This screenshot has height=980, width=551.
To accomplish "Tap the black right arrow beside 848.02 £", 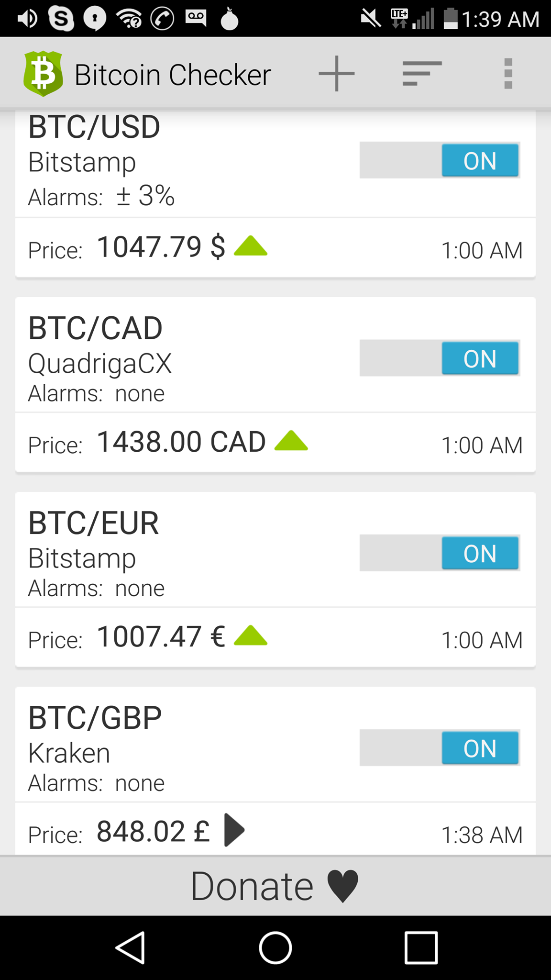I will point(234,830).
